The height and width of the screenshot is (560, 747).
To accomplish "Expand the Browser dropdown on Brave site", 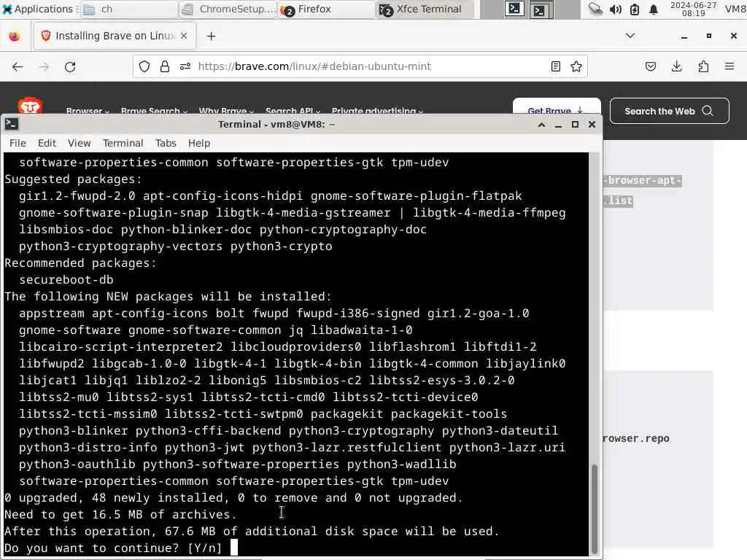I will (x=88, y=111).
